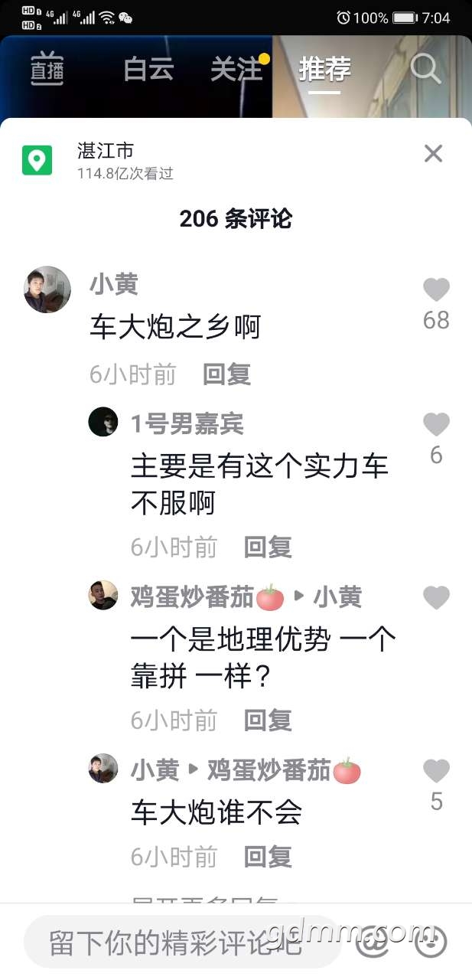Like 1号男嘉宾's reply heart
472x980 pixels.
(436, 424)
